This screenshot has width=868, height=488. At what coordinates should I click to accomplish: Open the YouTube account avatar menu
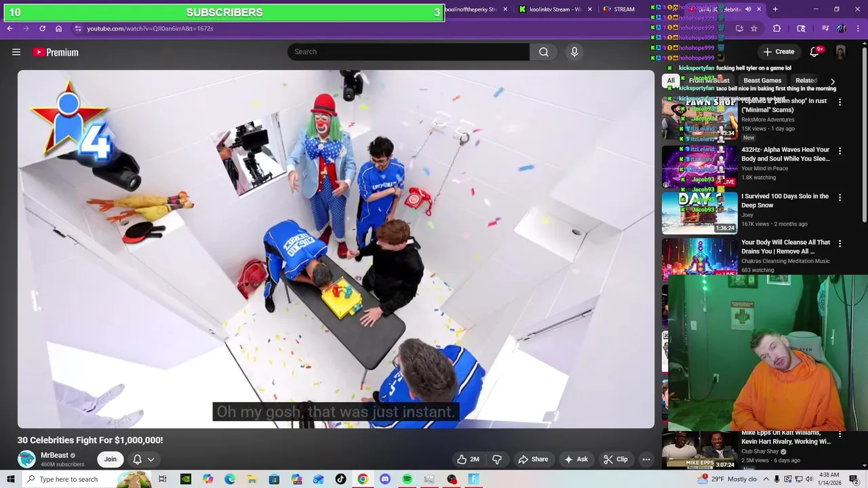pyautogui.click(x=841, y=52)
